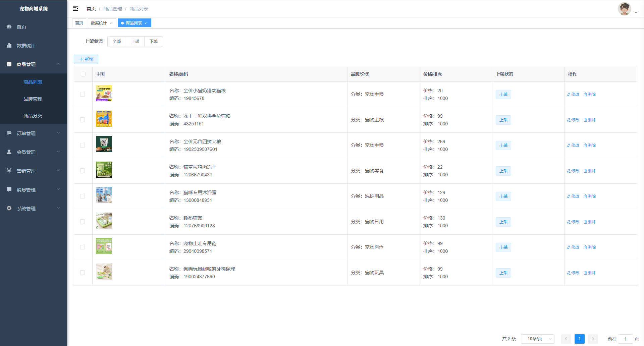Click the next page arrow in pagination
Image resolution: width=644 pixels, height=346 pixels.
click(x=593, y=339)
